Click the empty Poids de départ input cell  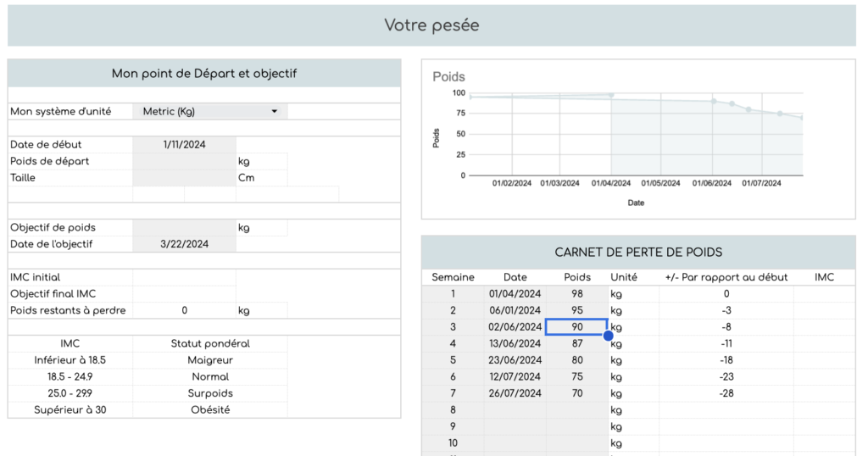[184, 161]
